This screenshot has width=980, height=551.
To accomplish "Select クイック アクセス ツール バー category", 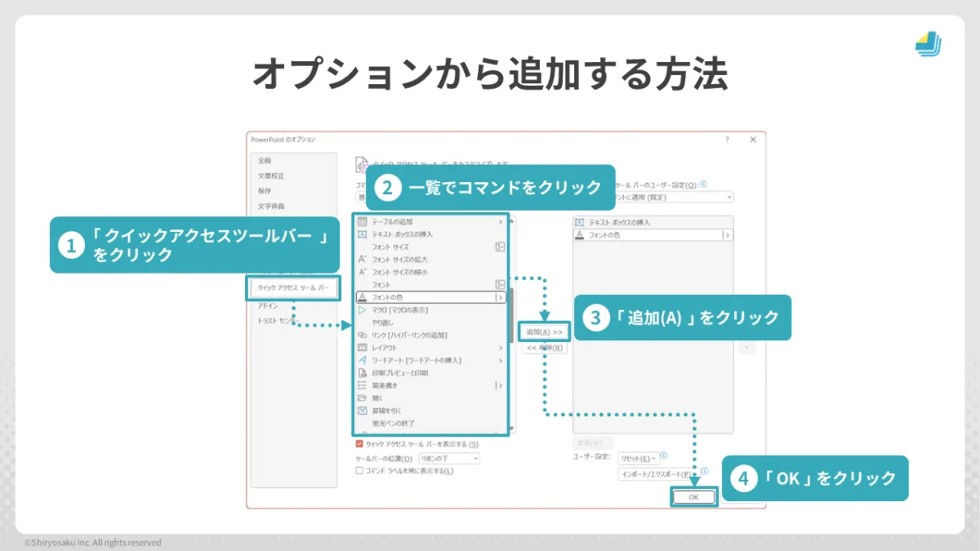I will (x=292, y=288).
